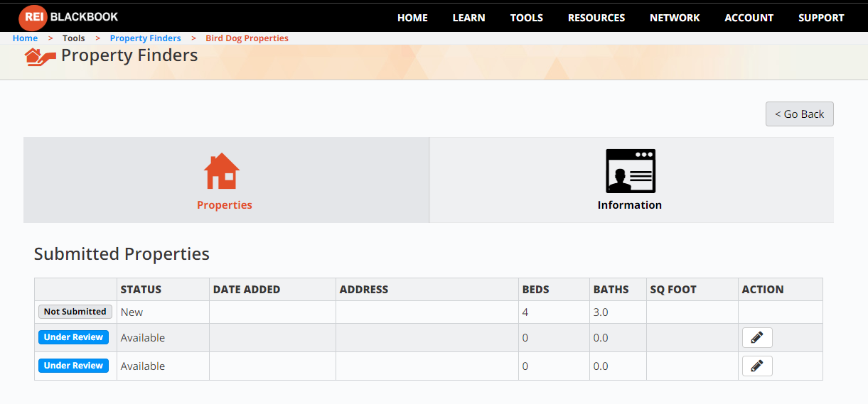
Task: Click pencil edit icon in last table row
Action: coord(757,366)
